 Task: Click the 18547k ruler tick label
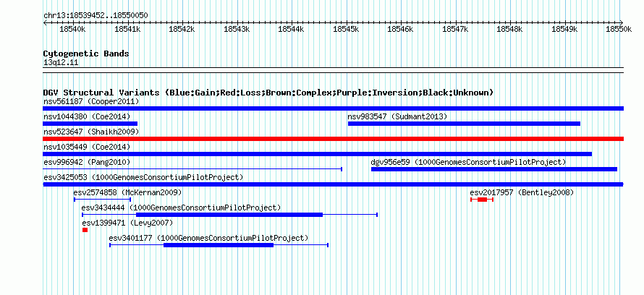click(455, 29)
